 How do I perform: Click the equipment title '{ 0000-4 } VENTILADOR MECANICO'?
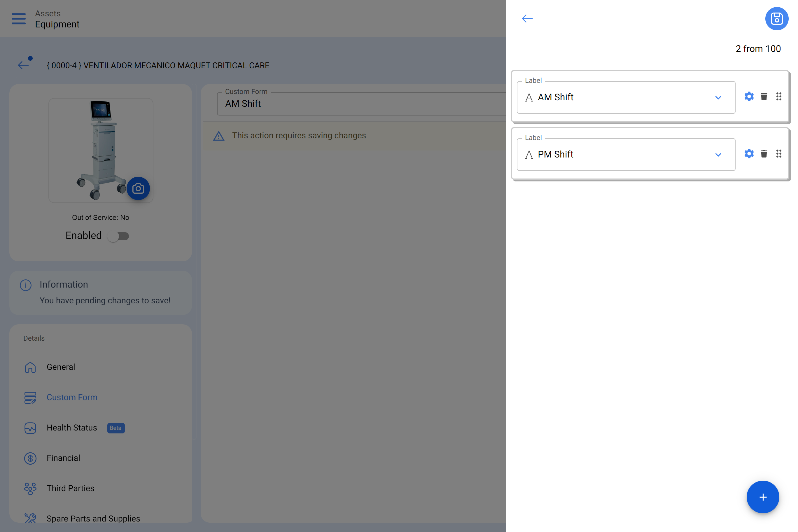click(158, 66)
